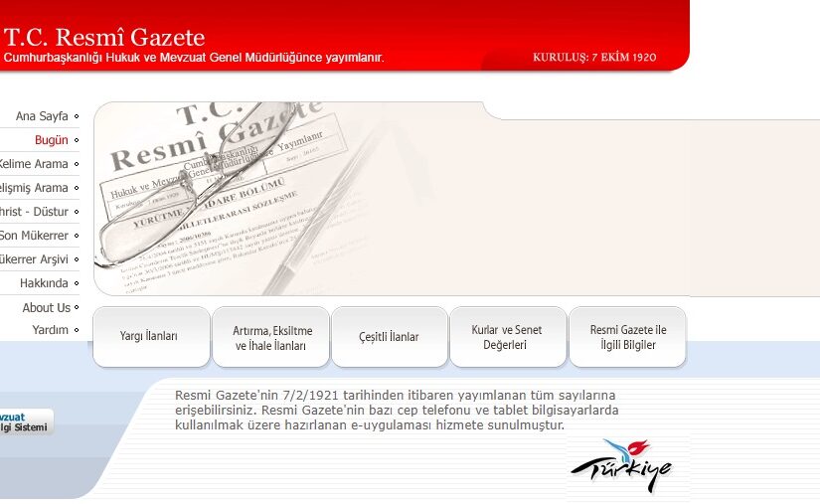Click the Türkiye tulip logo
820x504 pixels.
[x=621, y=465]
